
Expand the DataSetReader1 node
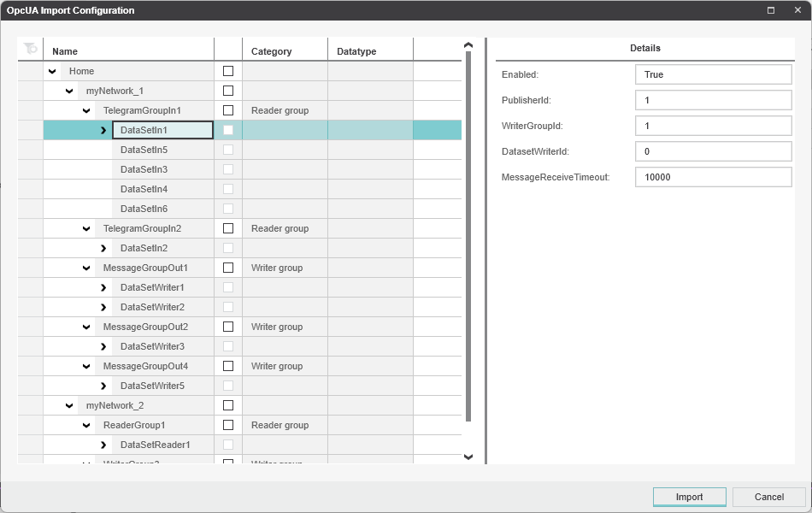coord(103,445)
